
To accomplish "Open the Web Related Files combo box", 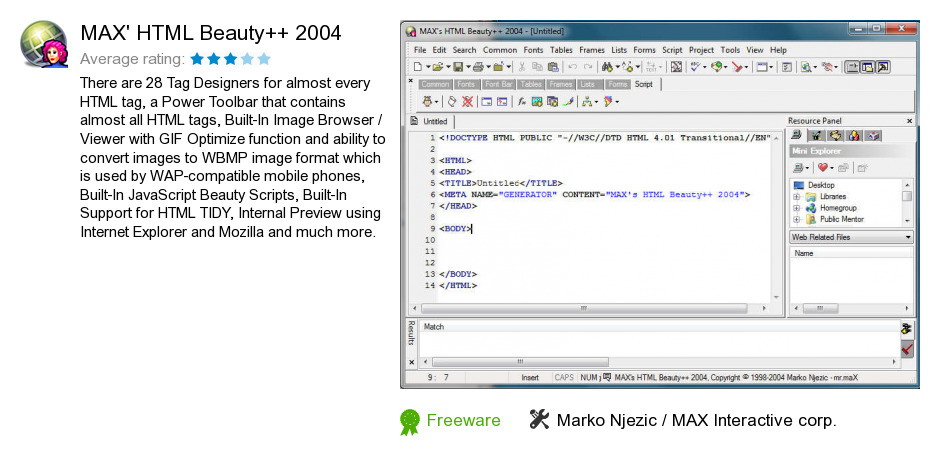I will point(851,237).
